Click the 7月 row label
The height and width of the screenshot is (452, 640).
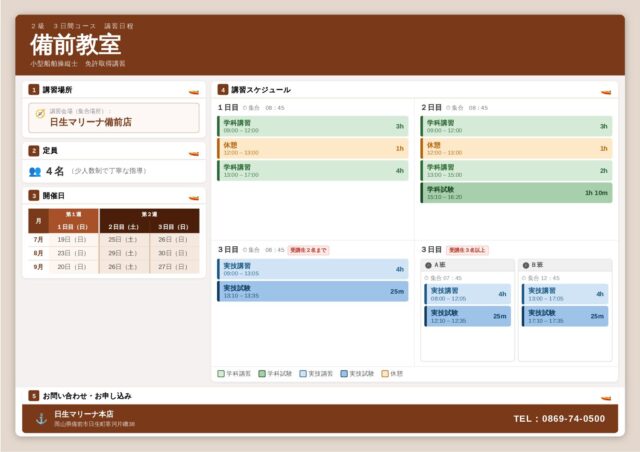point(38,240)
